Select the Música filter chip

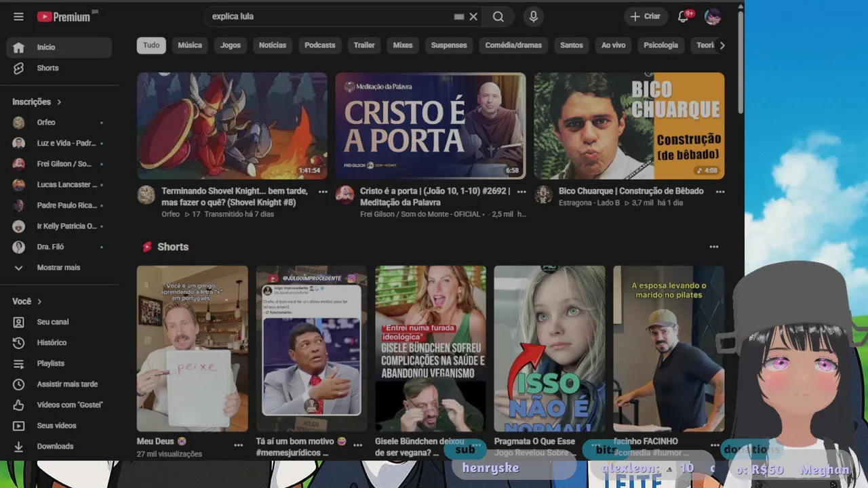pyautogui.click(x=190, y=45)
